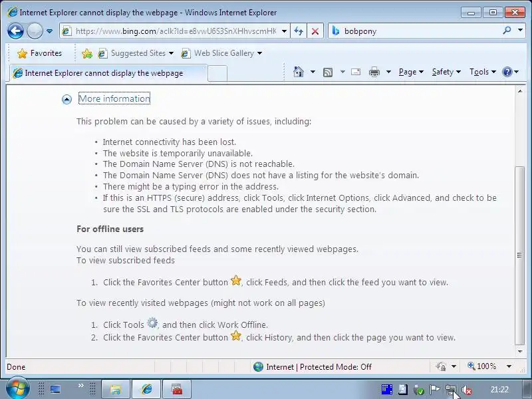Screen dimensions: 532x399
Task: Click the network connection tray icon
Action: pos(451,390)
